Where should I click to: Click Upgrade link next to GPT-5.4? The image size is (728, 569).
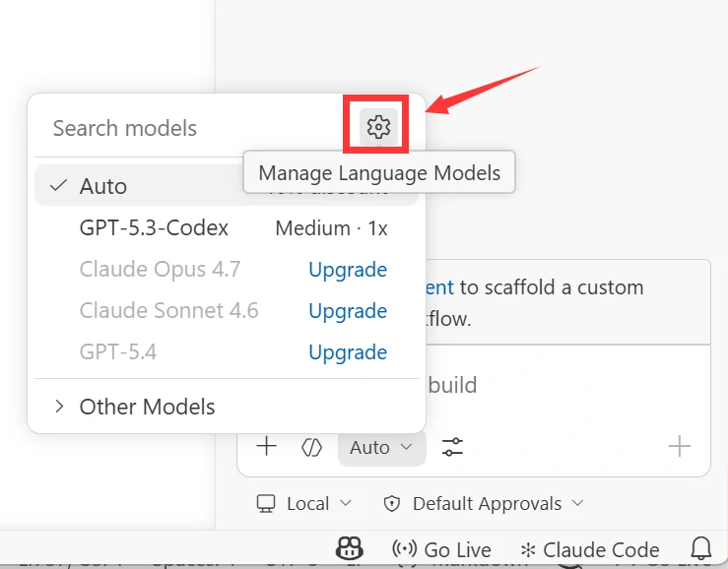pyautogui.click(x=348, y=352)
